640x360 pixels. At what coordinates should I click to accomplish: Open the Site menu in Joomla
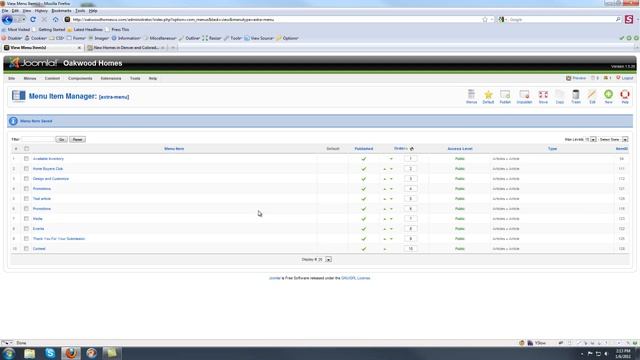coord(11,78)
